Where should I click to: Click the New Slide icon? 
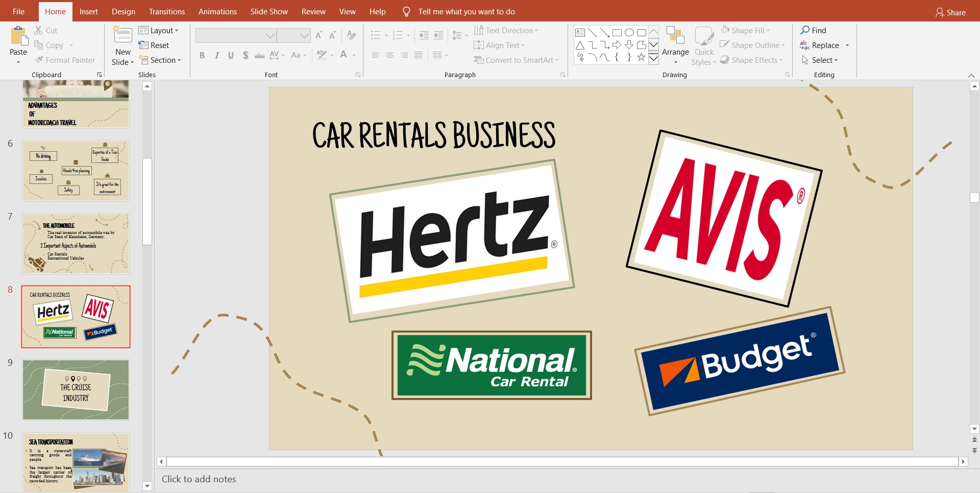(x=122, y=36)
